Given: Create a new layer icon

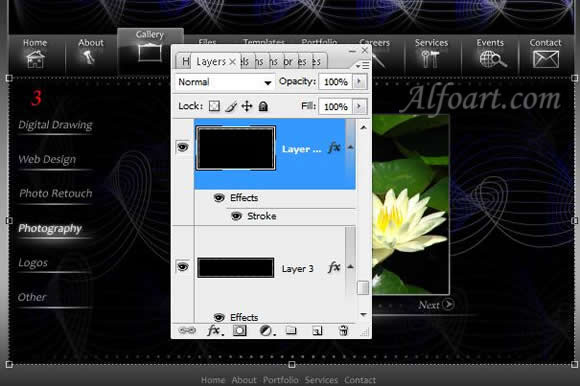Looking at the screenshot, I should (x=317, y=330).
